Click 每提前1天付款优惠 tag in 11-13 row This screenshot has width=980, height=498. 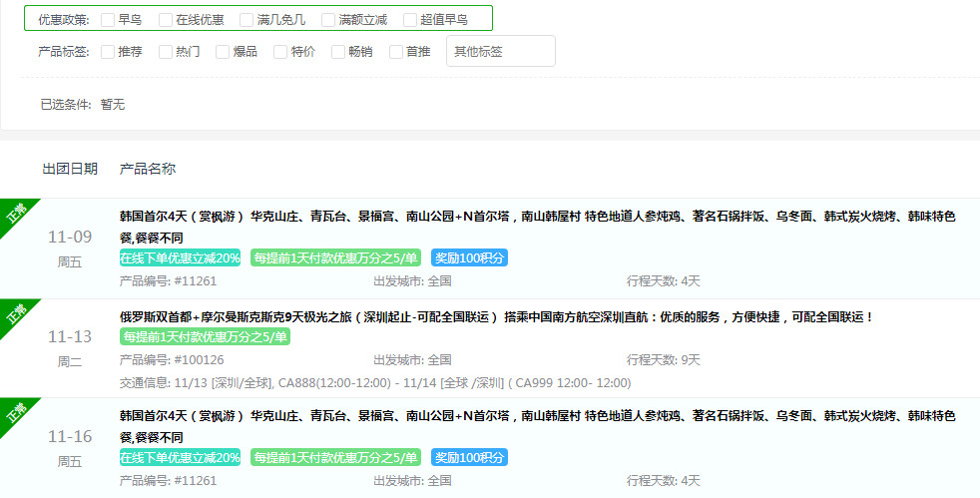click(x=205, y=336)
